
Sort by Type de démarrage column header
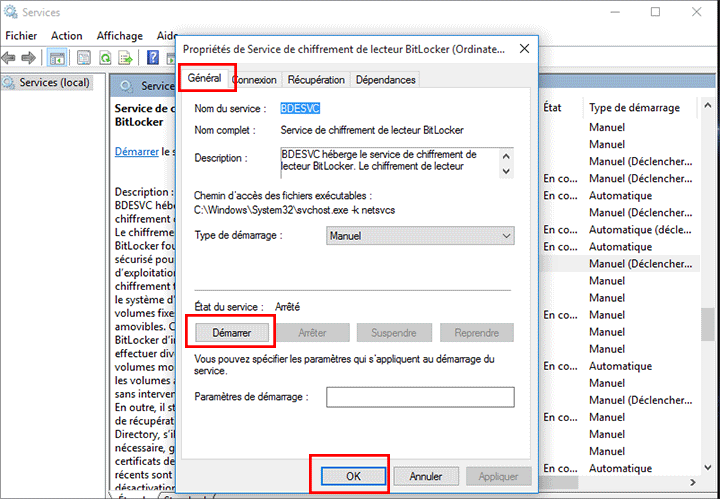[634, 107]
